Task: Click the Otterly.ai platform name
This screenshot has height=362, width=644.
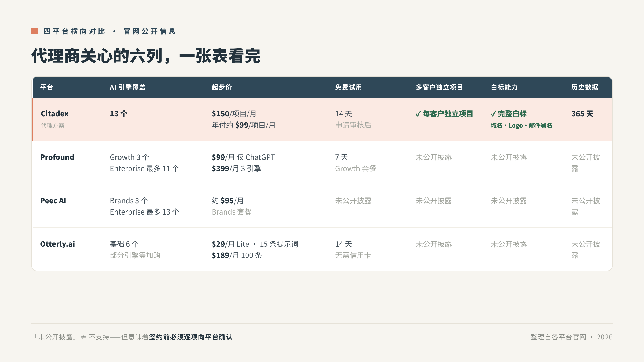Action: click(57, 244)
